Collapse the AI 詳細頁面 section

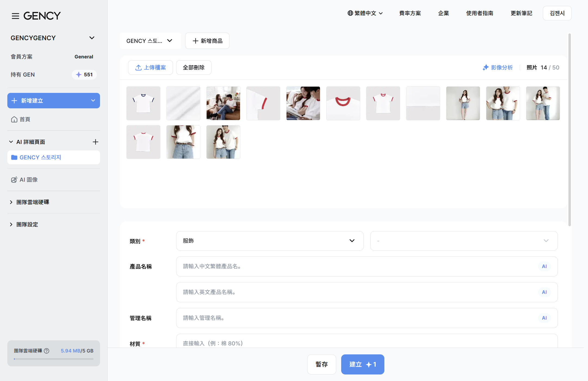point(11,142)
